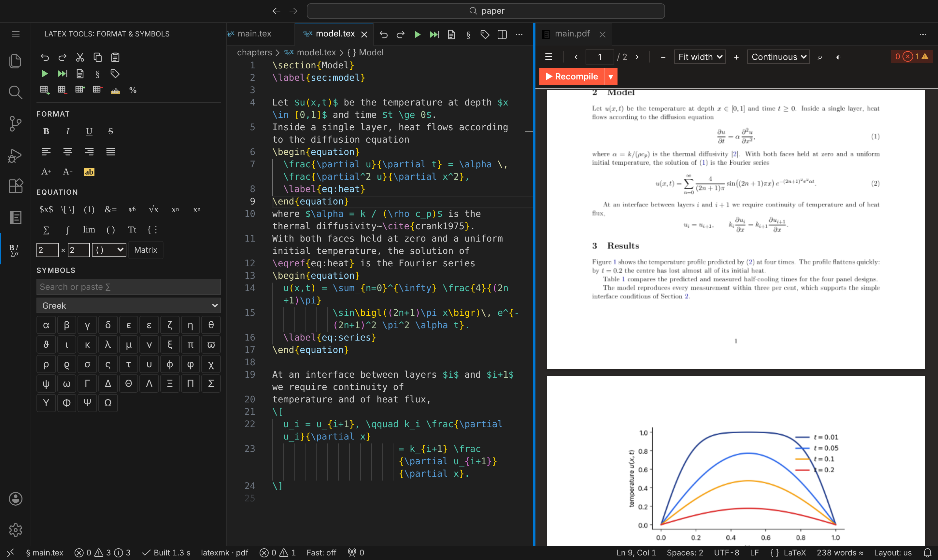Open the Greek symbol category dropdown
The width and height of the screenshot is (938, 560).
pos(128,305)
